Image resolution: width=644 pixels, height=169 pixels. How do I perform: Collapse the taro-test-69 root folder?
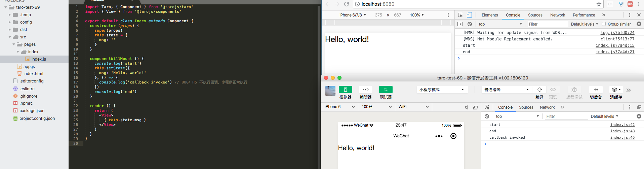(6, 7)
